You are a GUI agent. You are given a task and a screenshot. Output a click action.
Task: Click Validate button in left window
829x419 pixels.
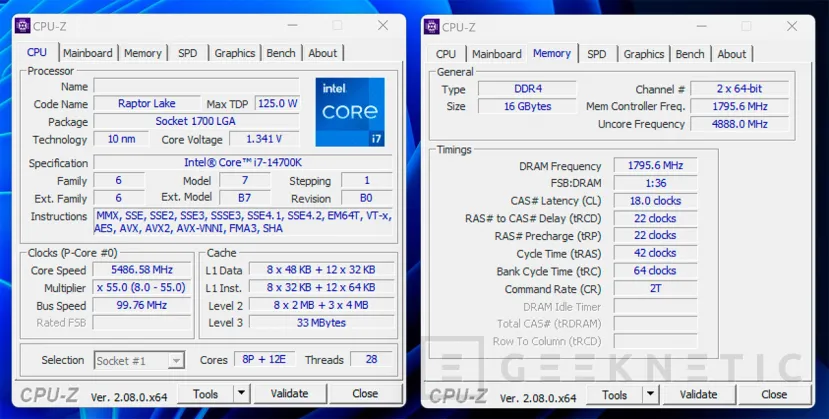290,394
